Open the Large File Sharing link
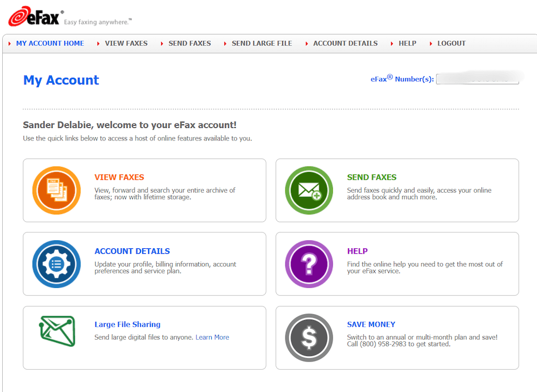 pos(127,324)
